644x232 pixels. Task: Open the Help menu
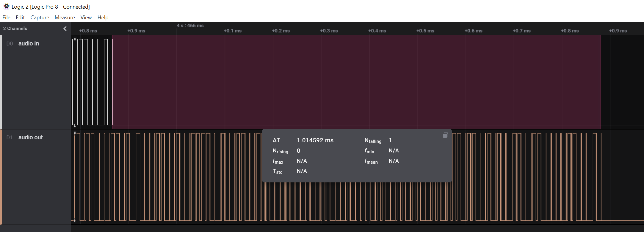point(103,18)
